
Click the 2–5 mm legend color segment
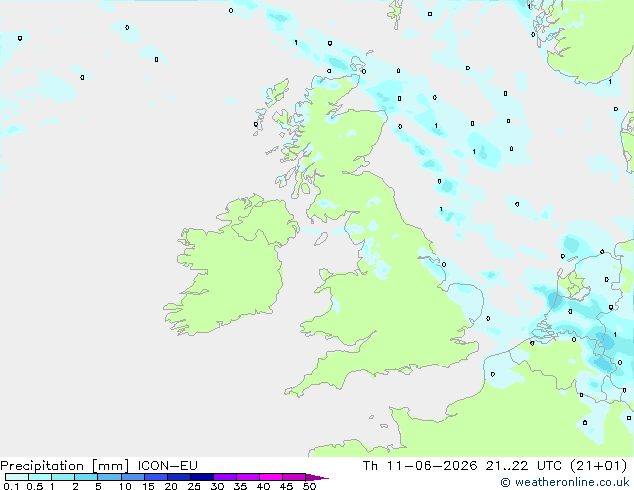coord(86,477)
